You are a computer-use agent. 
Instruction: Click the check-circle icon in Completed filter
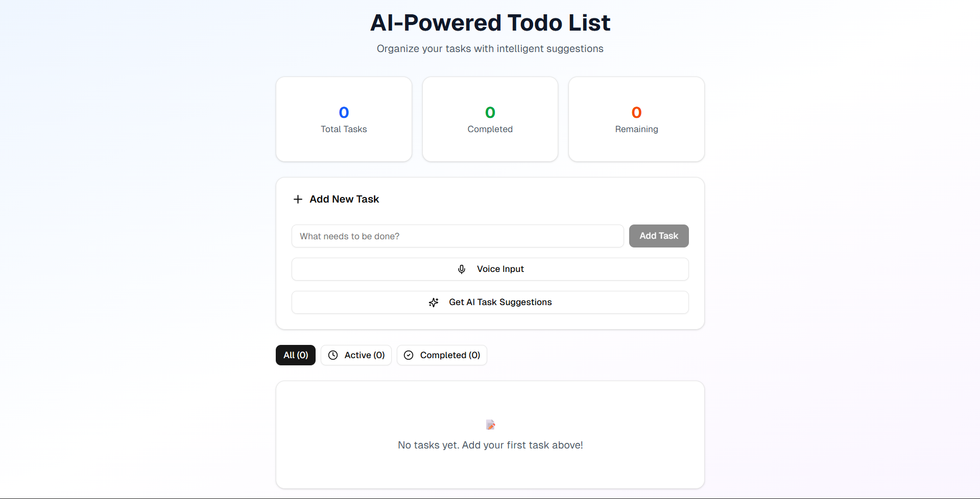point(408,355)
